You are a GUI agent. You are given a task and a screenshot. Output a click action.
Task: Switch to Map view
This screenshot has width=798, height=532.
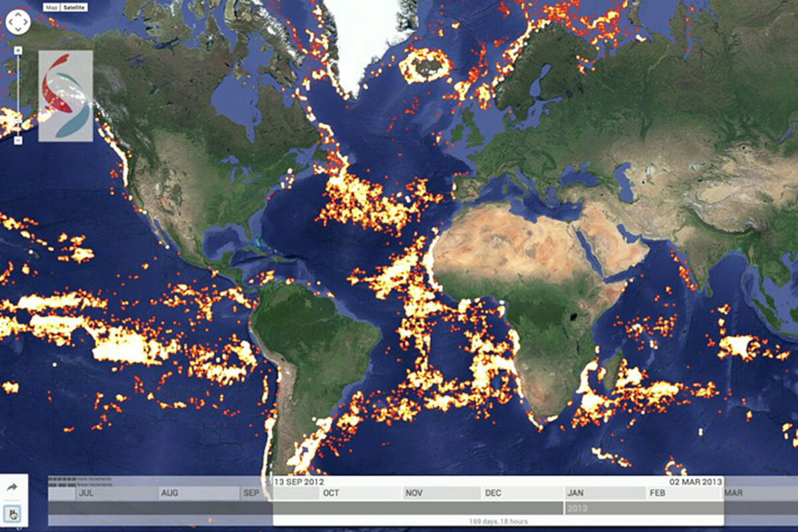[x=51, y=7]
